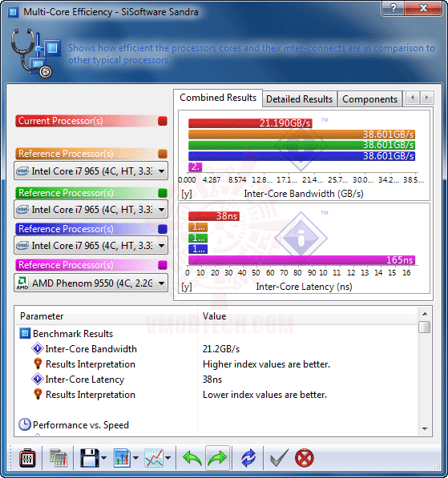
Task: Click the line graph icon
Action: [154, 458]
